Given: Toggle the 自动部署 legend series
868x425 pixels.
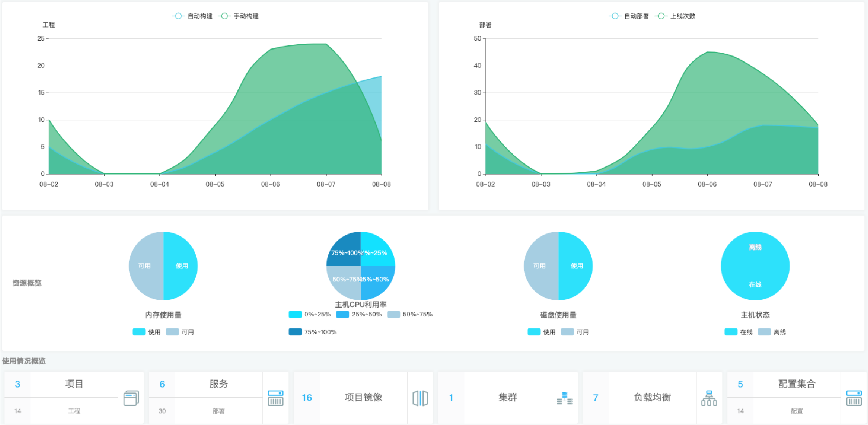Looking at the screenshot, I should click(x=629, y=16).
